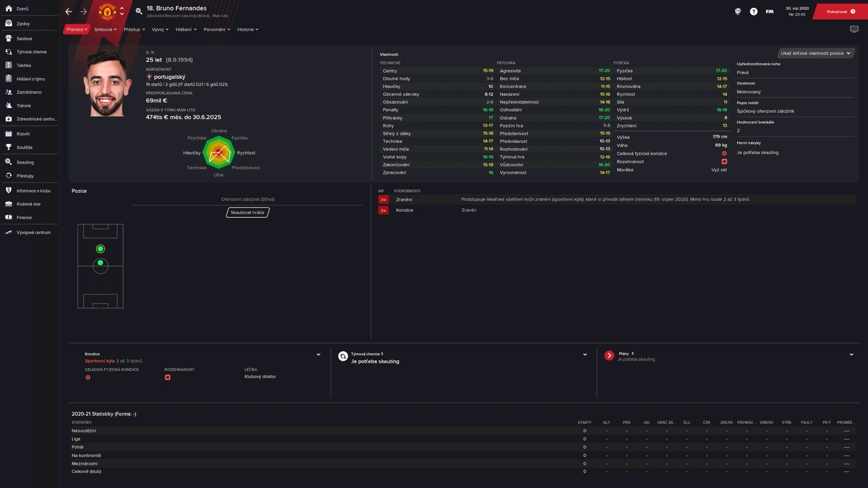Open Skauting in the sidebar
This screenshot has width=868, height=488.
(25, 162)
